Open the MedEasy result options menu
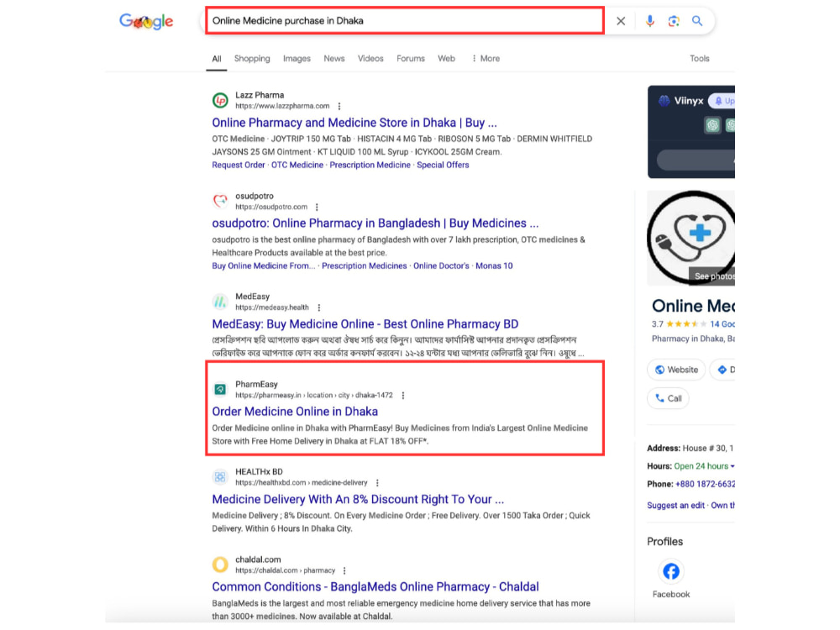This screenshot has width=840, height=630. point(318,307)
